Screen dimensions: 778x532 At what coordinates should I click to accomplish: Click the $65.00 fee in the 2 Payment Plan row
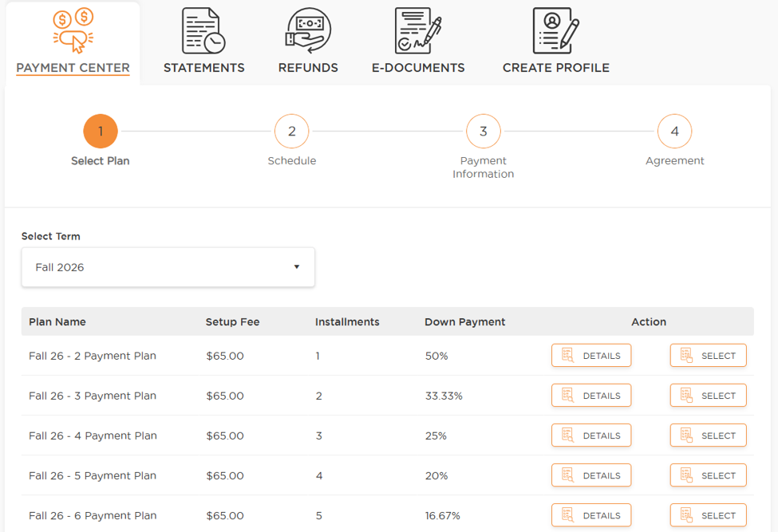(x=225, y=356)
